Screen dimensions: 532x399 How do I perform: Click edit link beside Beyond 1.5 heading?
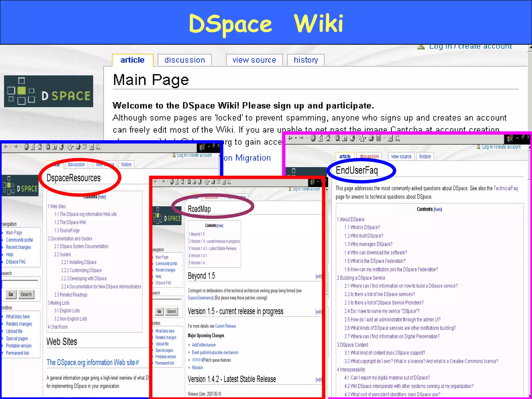coord(318,276)
